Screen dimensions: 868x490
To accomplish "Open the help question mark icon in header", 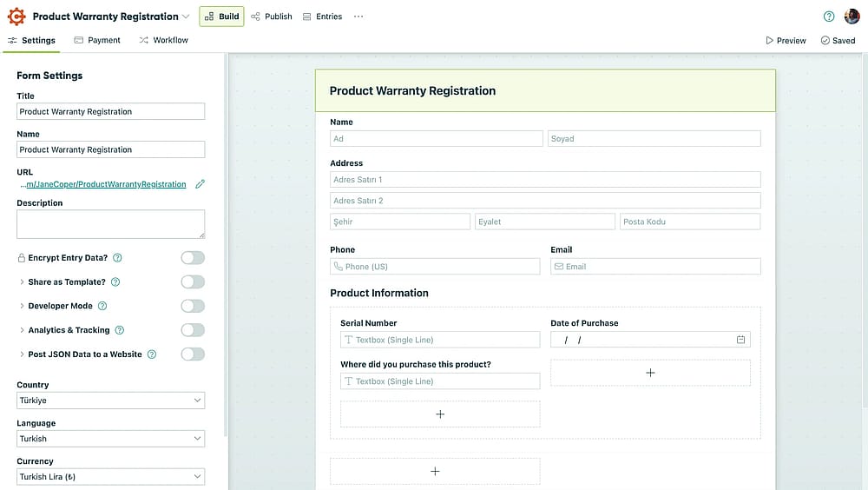I will pyautogui.click(x=829, y=17).
